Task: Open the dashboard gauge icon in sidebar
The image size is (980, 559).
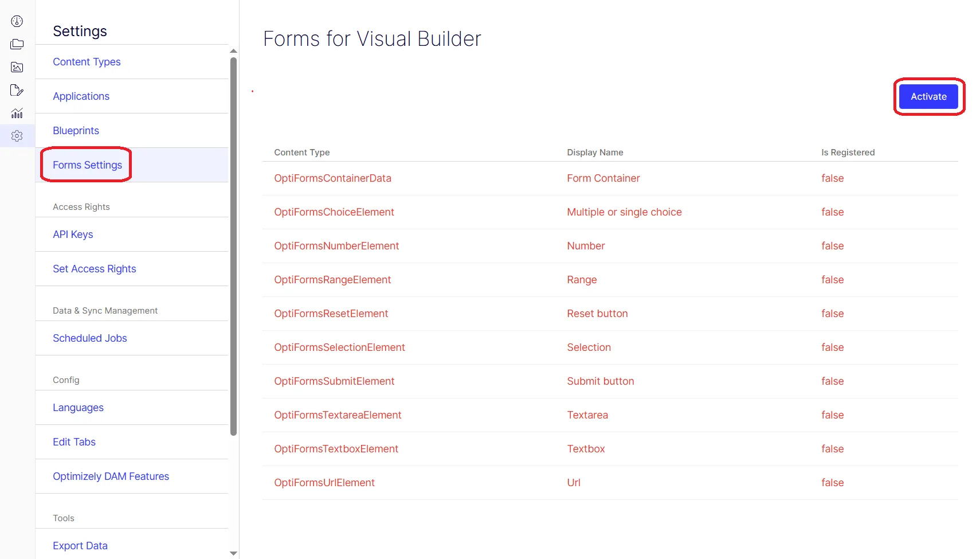Action: (17, 21)
